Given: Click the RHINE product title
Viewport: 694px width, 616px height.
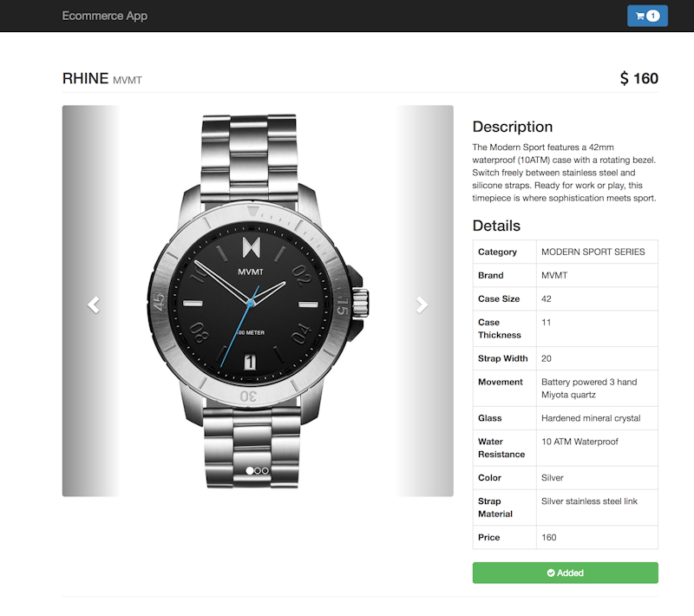Looking at the screenshot, I should pyautogui.click(x=85, y=78).
